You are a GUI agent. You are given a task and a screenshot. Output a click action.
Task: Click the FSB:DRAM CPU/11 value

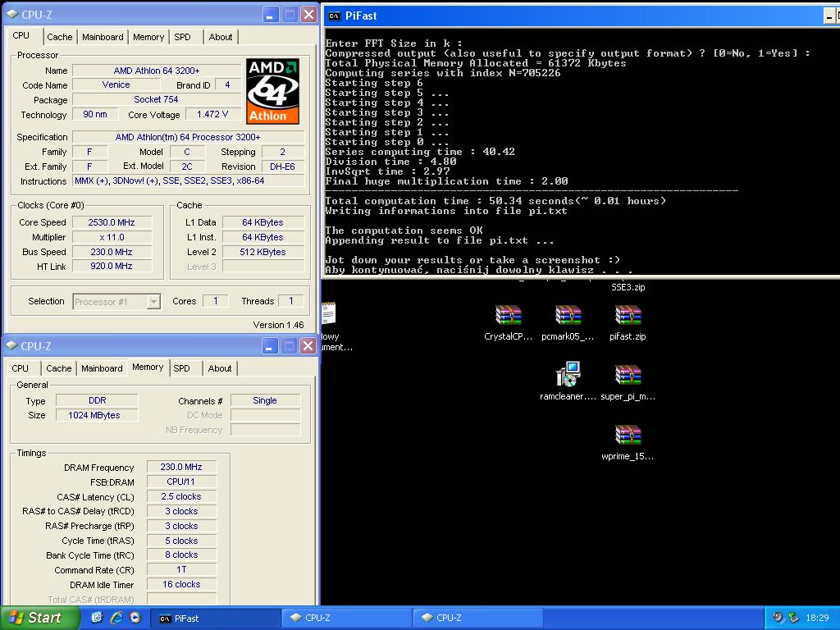[x=181, y=482]
